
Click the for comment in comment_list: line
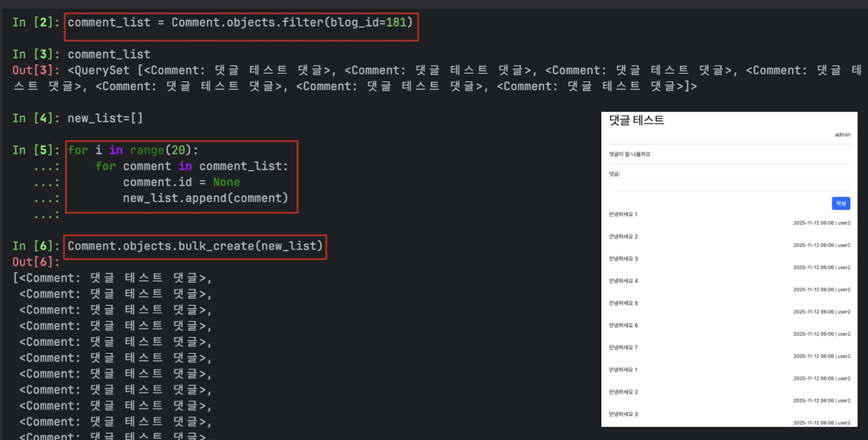192,166
